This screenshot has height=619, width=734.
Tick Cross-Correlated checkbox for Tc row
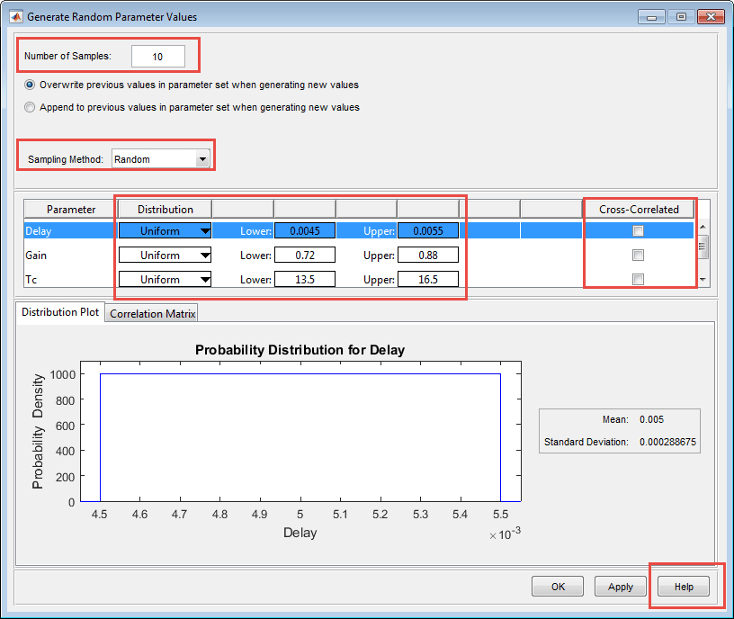638,280
